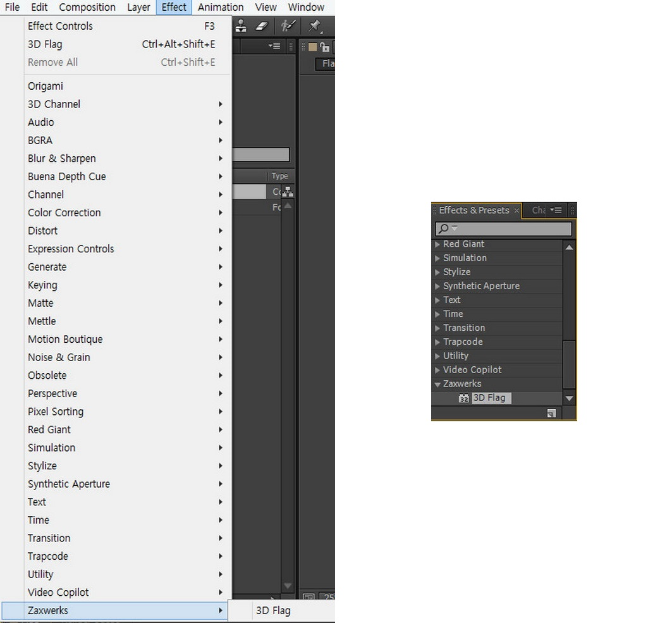Collapse Zaxwerks category in Effects panel

point(437,384)
